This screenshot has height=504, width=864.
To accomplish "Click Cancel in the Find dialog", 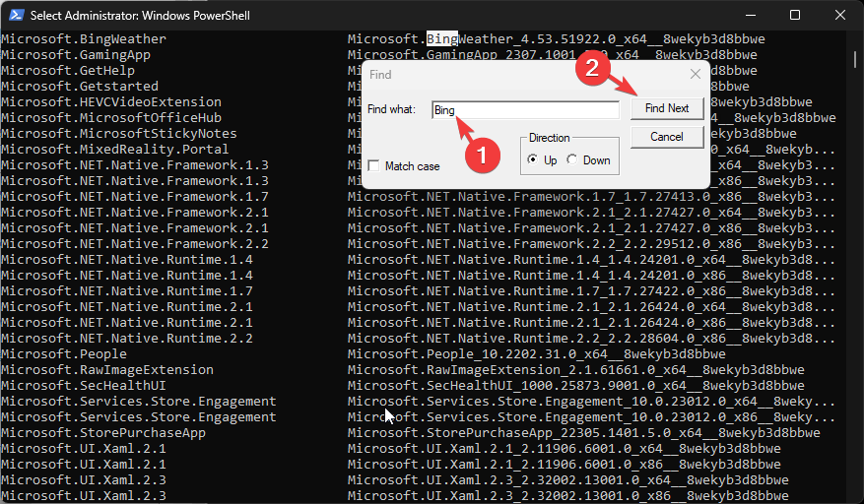I will point(667,137).
